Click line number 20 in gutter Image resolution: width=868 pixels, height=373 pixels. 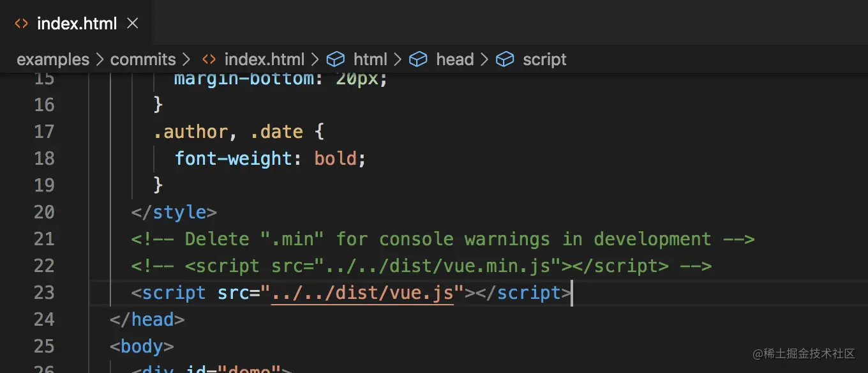[44, 212]
